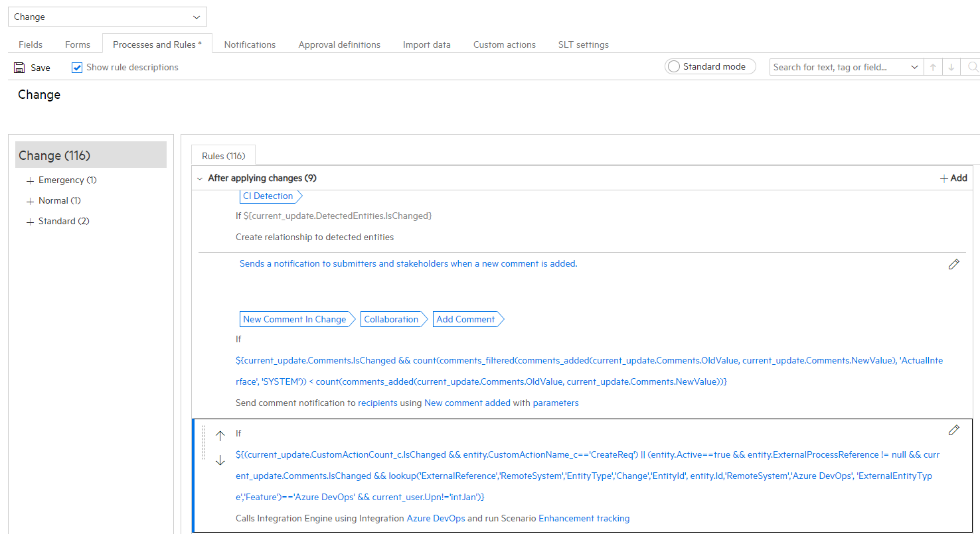Edit the comment notification rule via its pencil icon
Screen dimensions: 980x534
click(954, 264)
